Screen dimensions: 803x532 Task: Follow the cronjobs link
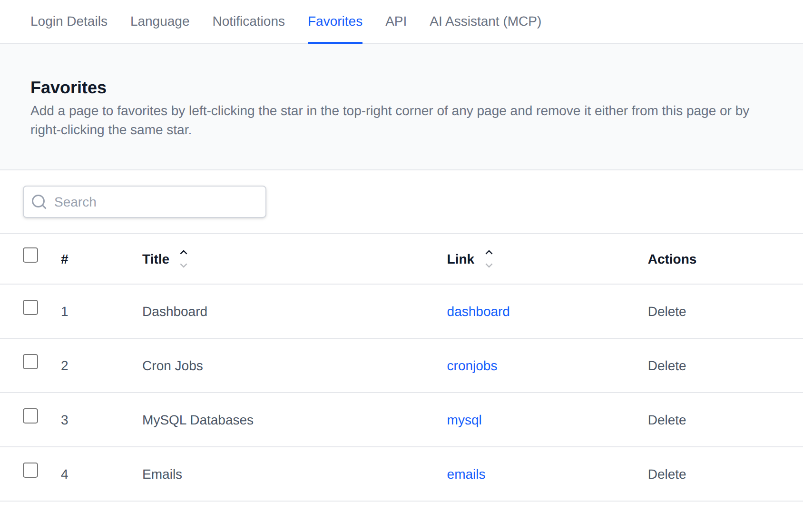click(472, 366)
